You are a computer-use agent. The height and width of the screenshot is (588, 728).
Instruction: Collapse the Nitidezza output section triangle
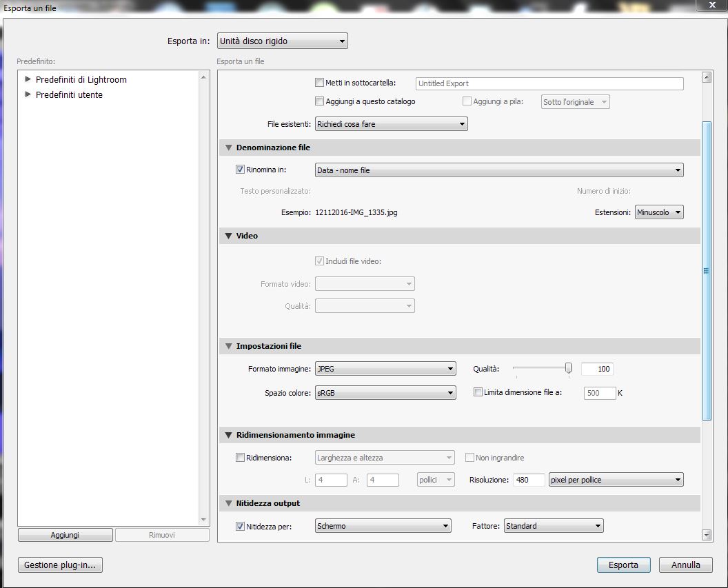point(228,503)
